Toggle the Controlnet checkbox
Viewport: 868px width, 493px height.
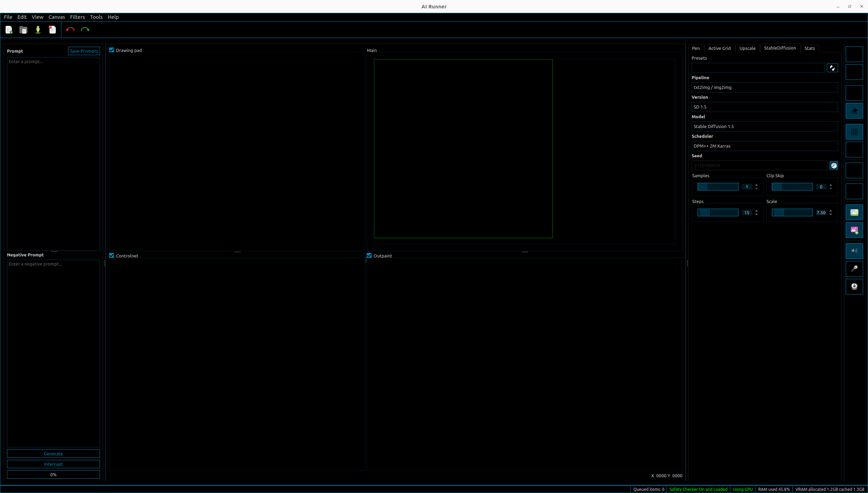tap(112, 255)
